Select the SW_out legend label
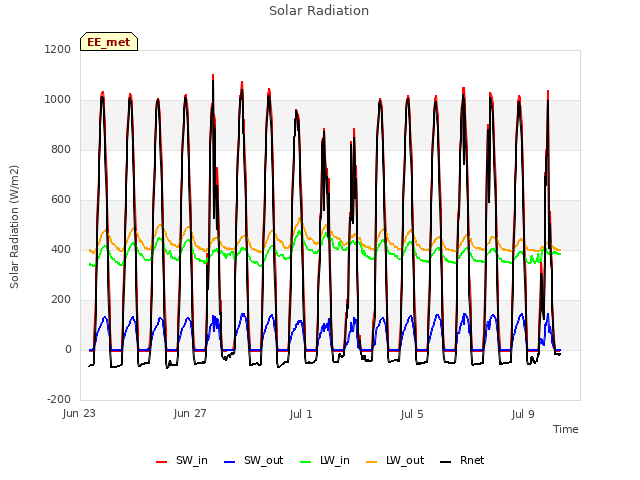 pos(264,460)
